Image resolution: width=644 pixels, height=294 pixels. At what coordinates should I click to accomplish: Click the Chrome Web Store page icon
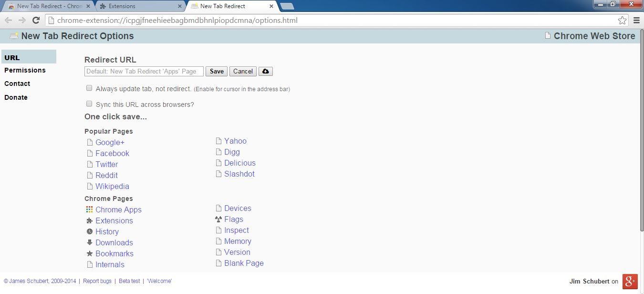pyautogui.click(x=548, y=35)
